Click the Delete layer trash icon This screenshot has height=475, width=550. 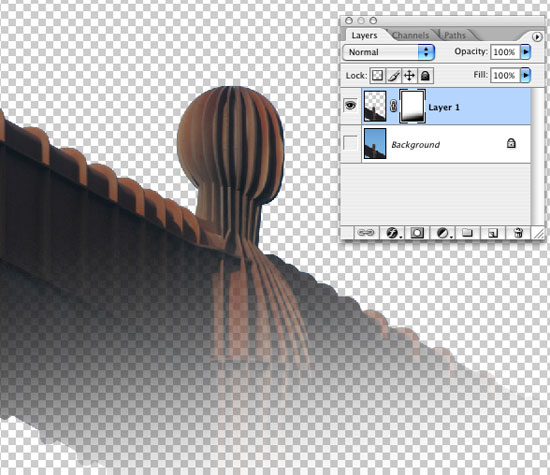518,233
